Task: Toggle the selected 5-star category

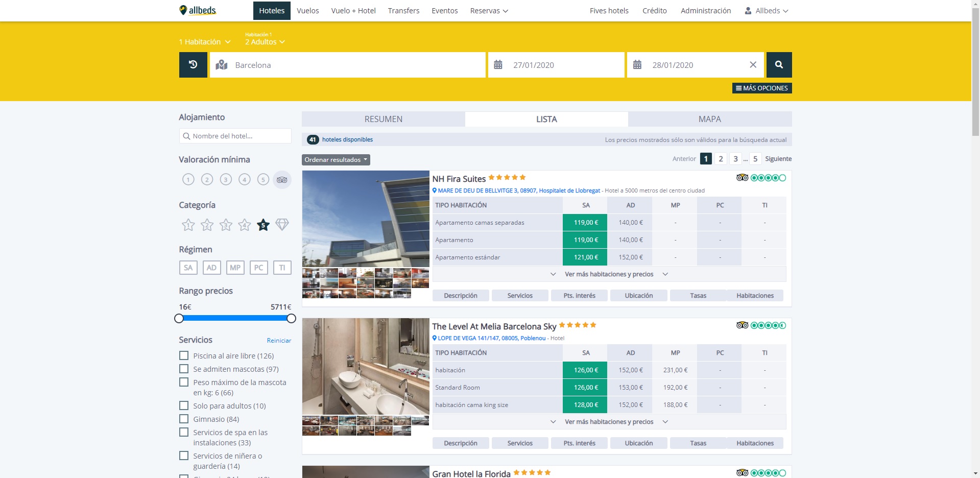Action: [x=263, y=225]
